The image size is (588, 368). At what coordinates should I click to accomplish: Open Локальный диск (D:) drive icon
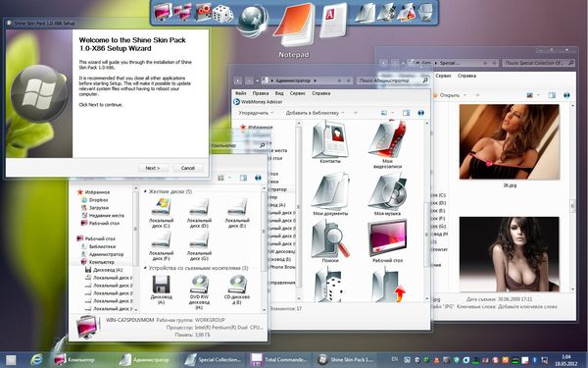point(199,213)
